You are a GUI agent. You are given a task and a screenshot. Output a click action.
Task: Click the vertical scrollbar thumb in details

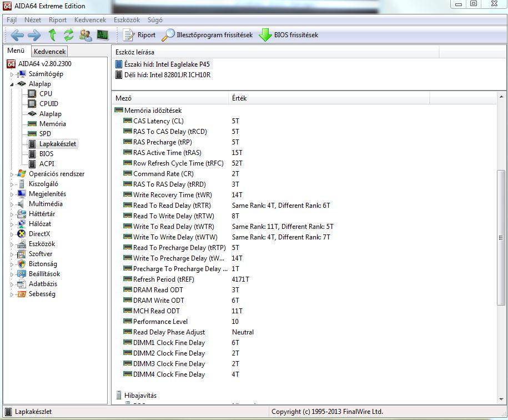coord(501,238)
